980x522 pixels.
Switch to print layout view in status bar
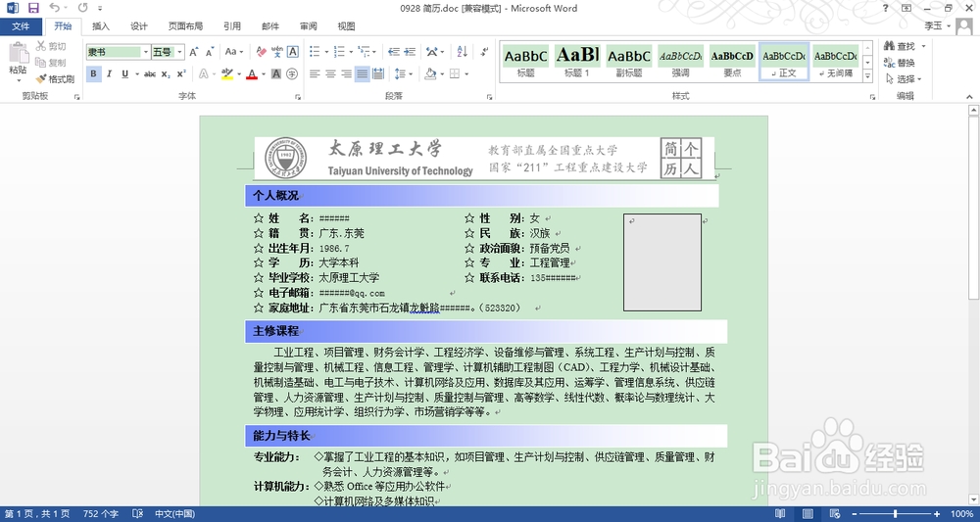pyautogui.click(x=808, y=513)
